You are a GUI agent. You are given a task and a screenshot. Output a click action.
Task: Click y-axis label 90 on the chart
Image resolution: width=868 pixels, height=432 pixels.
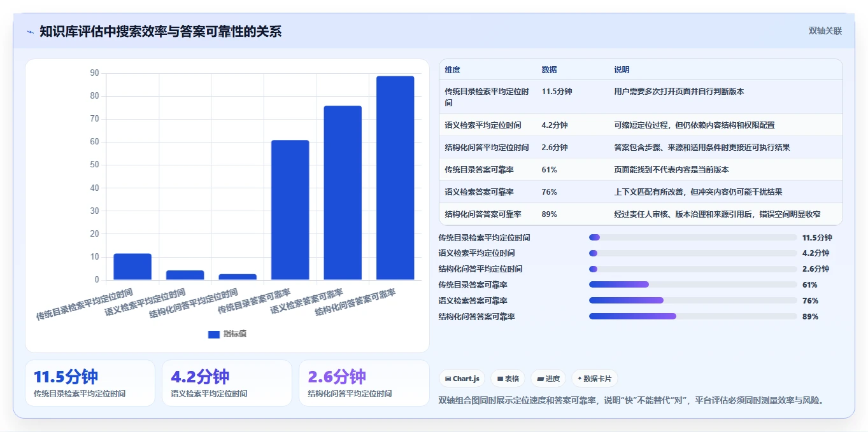click(x=95, y=73)
